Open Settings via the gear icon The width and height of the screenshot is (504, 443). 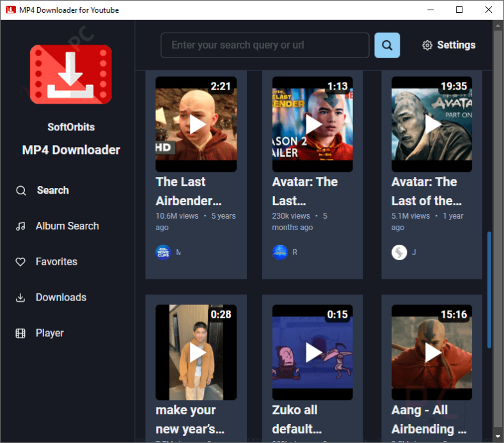coord(427,45)
